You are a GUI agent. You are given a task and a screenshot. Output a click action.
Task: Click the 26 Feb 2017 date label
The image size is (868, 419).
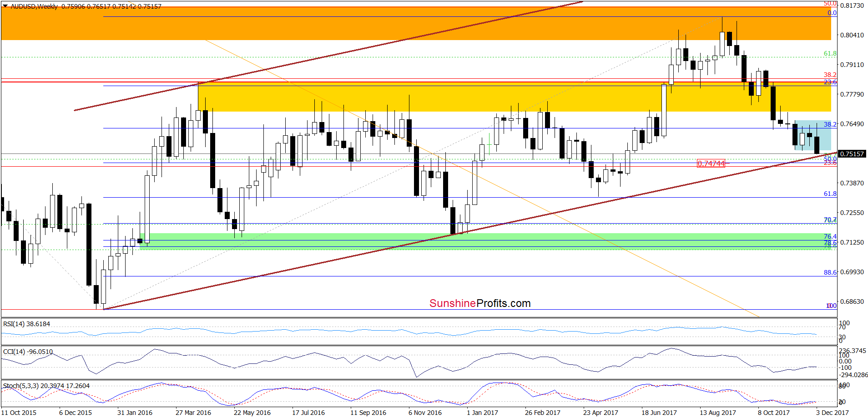(543, 413)
